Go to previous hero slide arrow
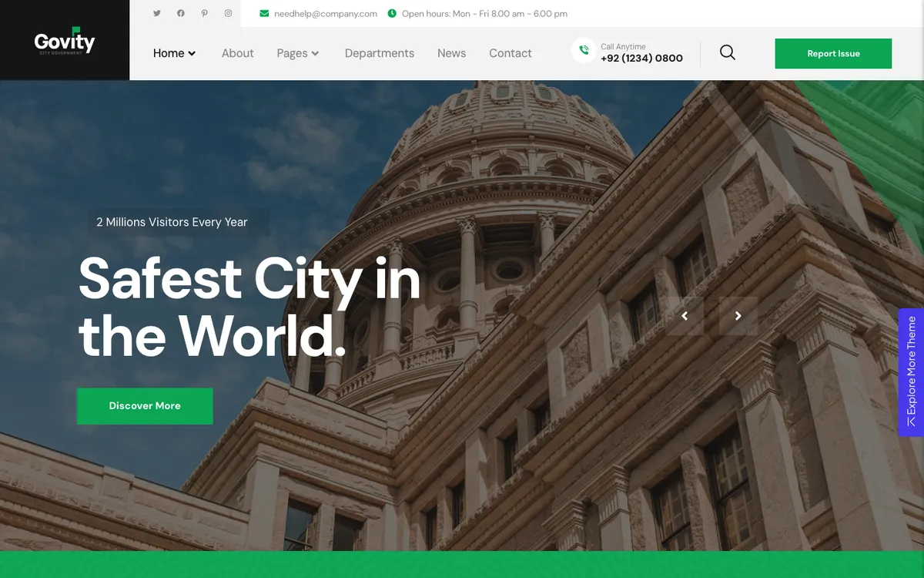The height and width of the screenshot is (578, 924). click(685, 316)
